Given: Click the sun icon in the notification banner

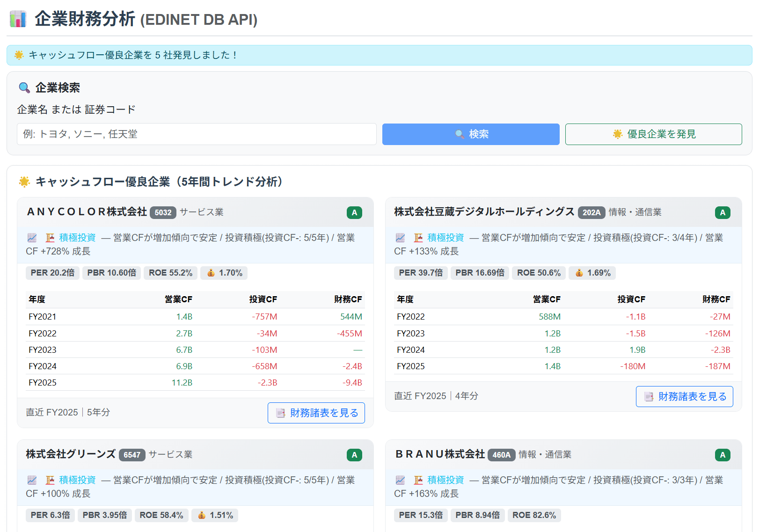Looking at the screenshot, I should [x=19, y=55].
